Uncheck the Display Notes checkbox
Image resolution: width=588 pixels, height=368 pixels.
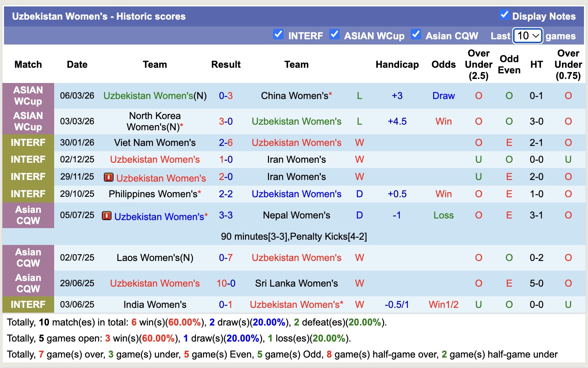click(504, 15)
